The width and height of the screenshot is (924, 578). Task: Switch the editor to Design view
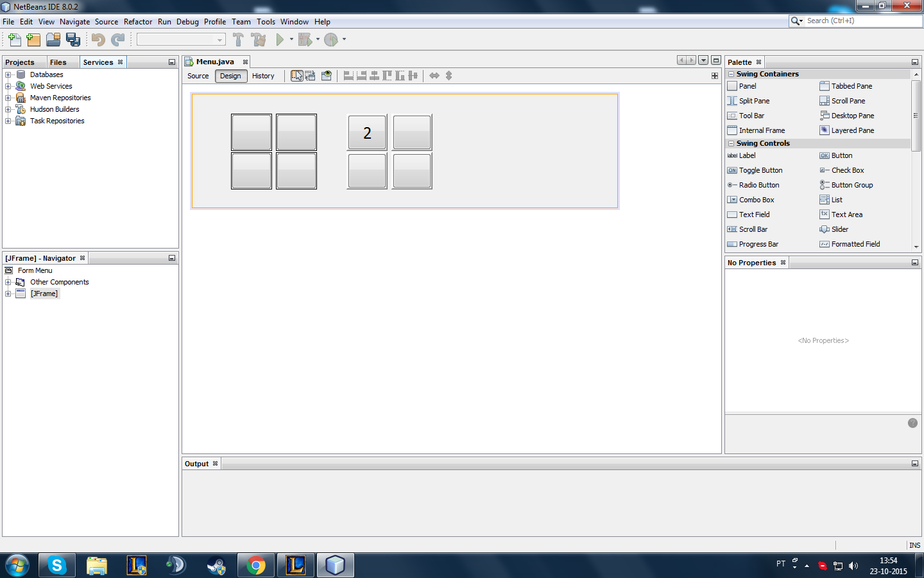tap(230, 76)
